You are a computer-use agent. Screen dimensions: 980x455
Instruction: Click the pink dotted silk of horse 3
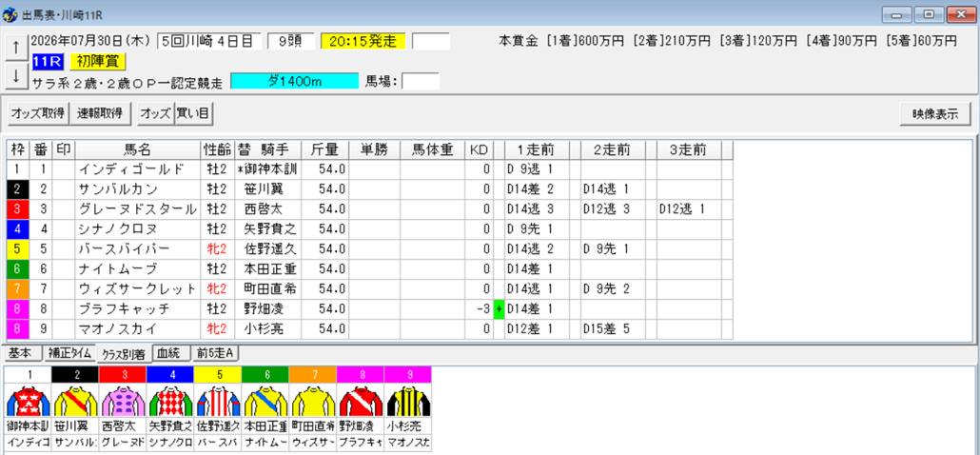point(123,402)
